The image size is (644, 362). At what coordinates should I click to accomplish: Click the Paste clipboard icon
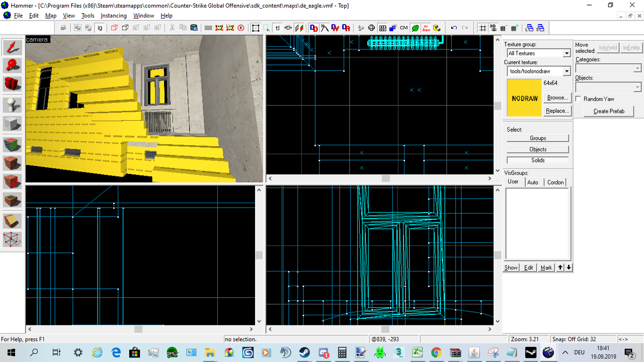coord(194,28)
